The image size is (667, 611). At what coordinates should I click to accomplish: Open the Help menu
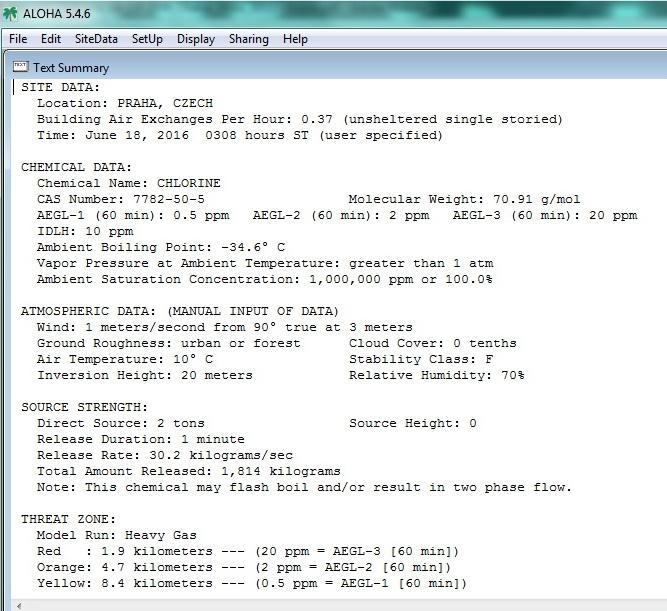(295, 39)
